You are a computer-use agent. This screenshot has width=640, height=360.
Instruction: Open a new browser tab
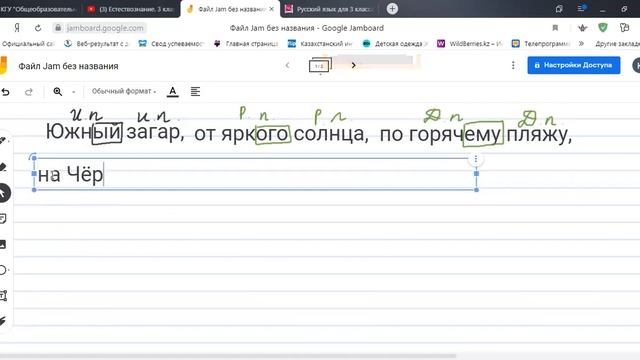tap(392, 9)
